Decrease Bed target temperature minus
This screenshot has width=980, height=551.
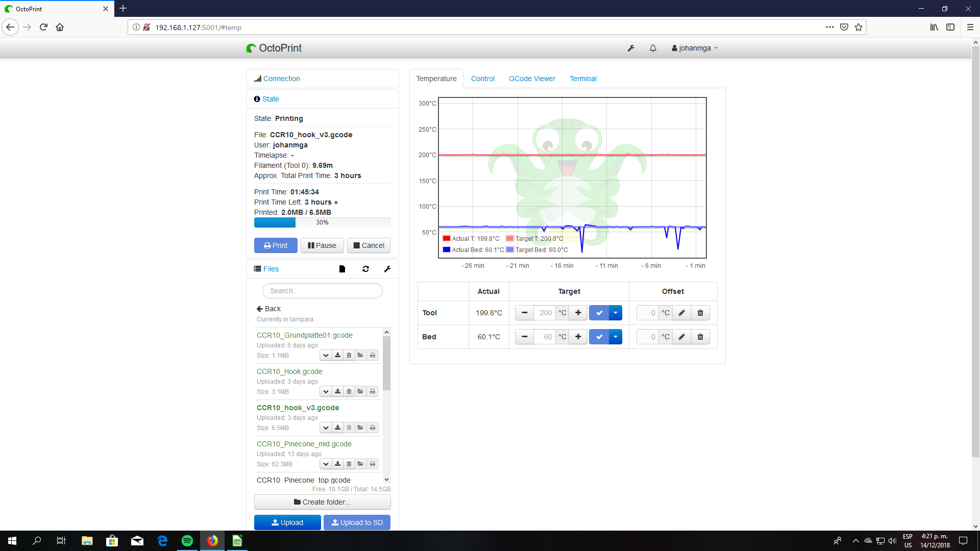point(524,337)
